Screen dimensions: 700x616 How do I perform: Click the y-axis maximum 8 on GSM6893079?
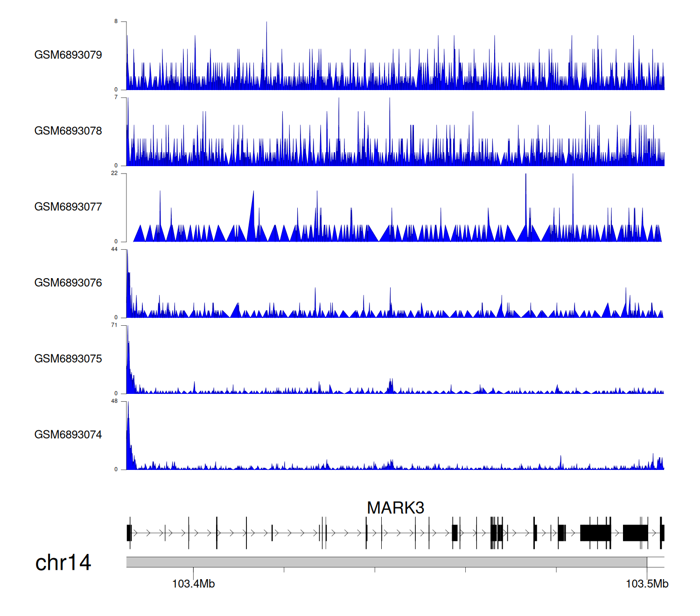coord(116,21)
